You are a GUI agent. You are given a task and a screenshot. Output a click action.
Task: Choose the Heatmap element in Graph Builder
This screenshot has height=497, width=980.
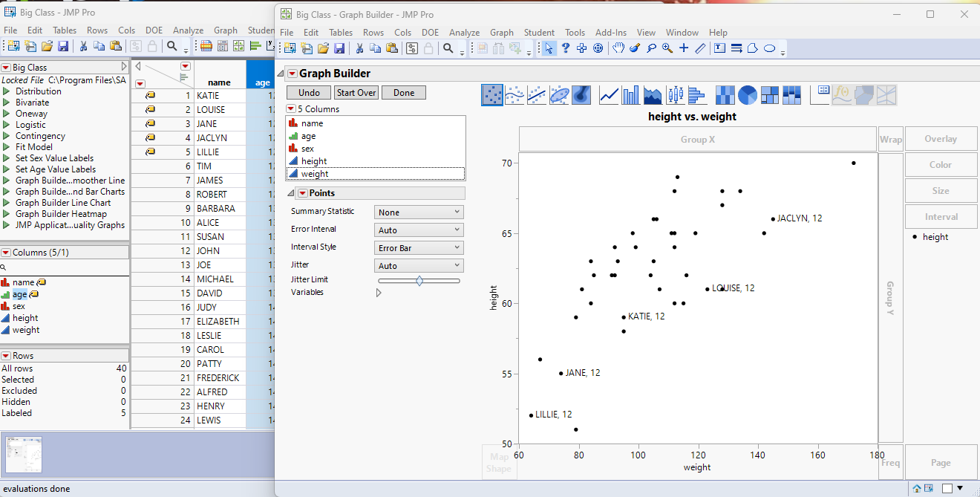724,95
